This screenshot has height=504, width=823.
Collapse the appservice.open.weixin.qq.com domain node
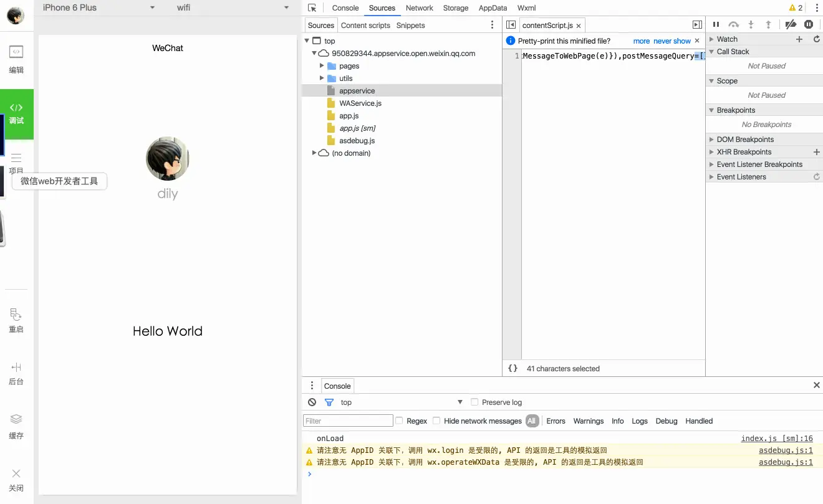(315, 54)
